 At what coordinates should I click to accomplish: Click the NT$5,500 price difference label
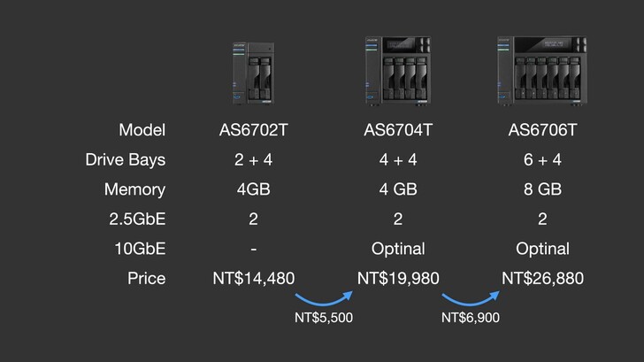(x=323, y=317)
